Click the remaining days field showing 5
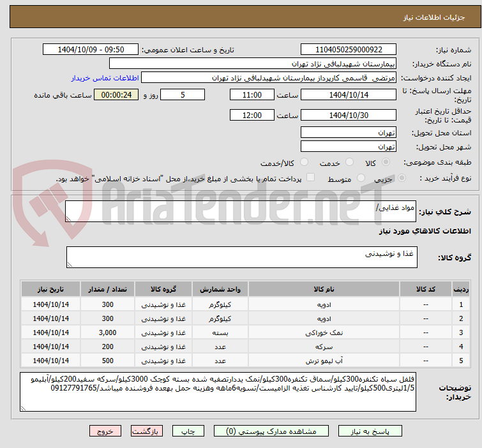482x448 pixels. (x=183, y=94)
